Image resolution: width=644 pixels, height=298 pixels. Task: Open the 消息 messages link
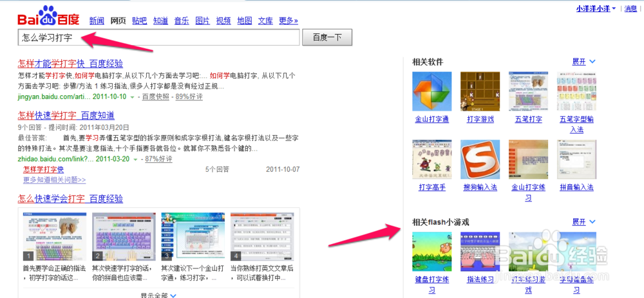coord(630,8)
